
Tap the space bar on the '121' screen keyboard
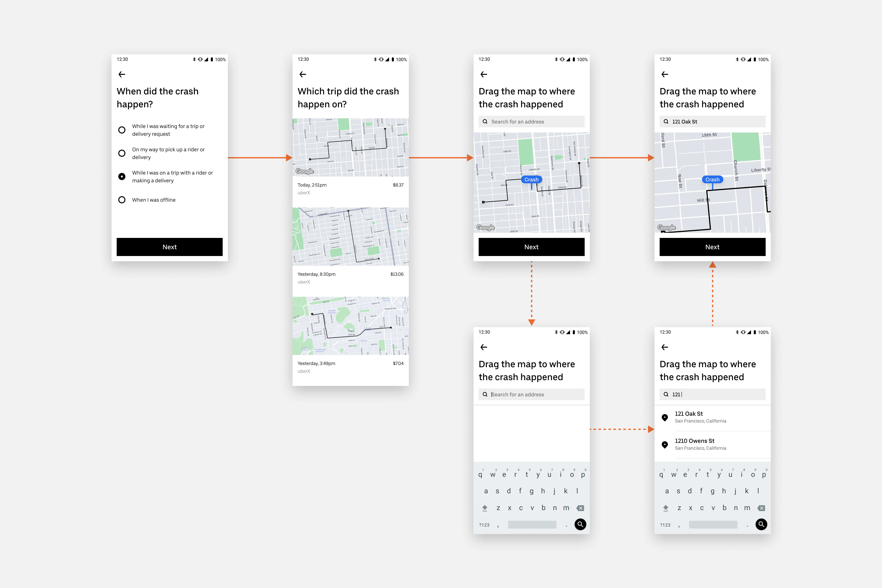point(713,525)
